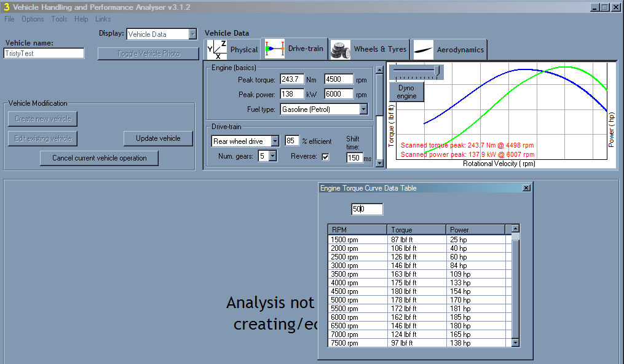Switch to the Physical tab
Viewport: 624px width, 364px height.
point(232,50)
